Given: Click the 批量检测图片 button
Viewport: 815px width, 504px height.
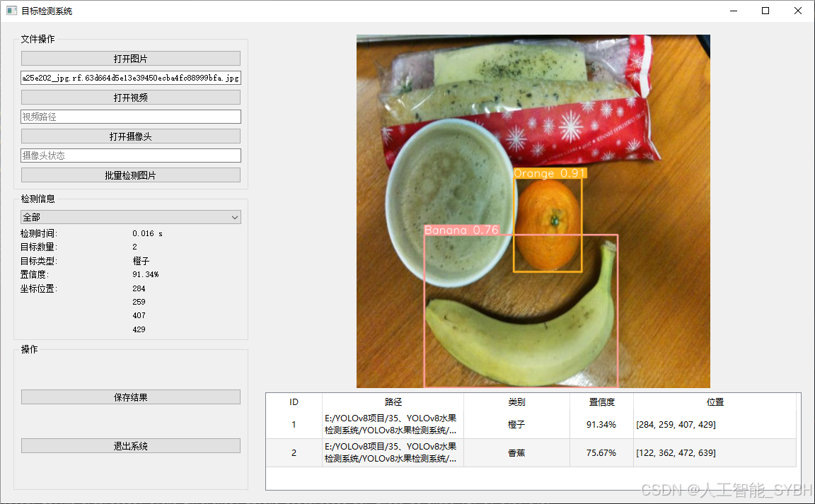Looking at the screenshot, I should (x=130, y=175).
